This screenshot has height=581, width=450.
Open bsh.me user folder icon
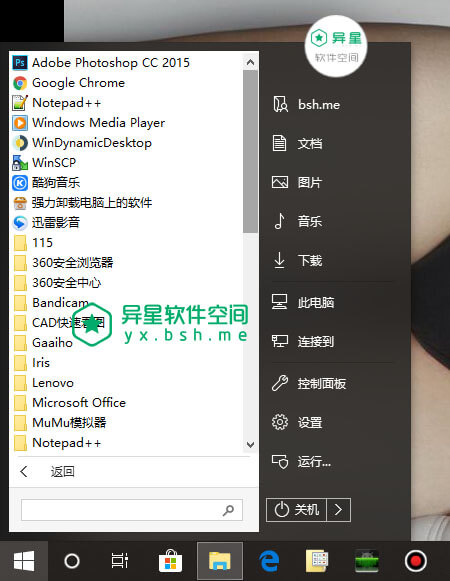pyautogui.click(x=280, y=104)
